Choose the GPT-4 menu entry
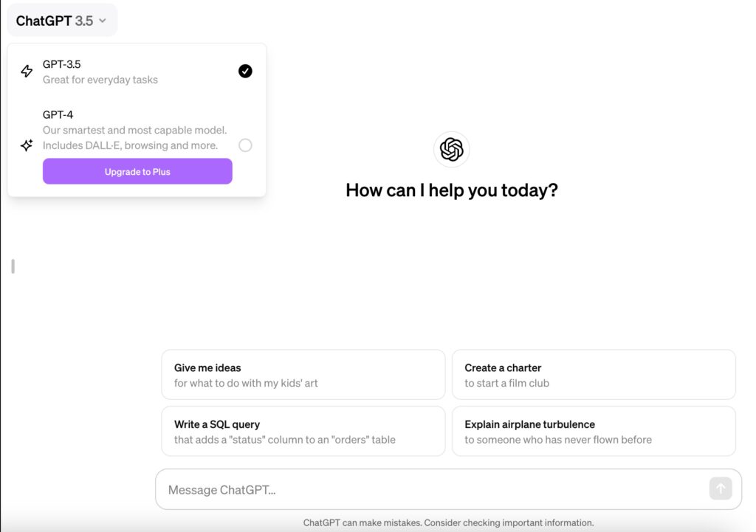Screen dimensions: 756x532 [137, 130]
